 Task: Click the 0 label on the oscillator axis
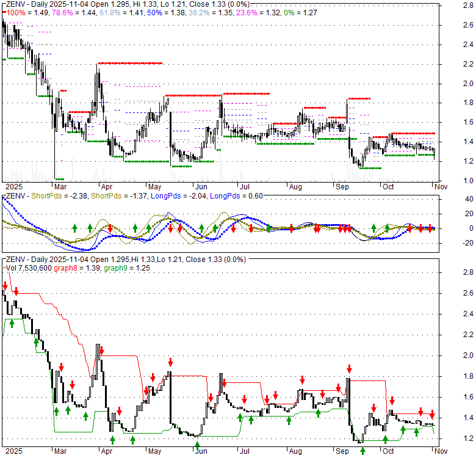pyautogui.click(x=471, y=228)
